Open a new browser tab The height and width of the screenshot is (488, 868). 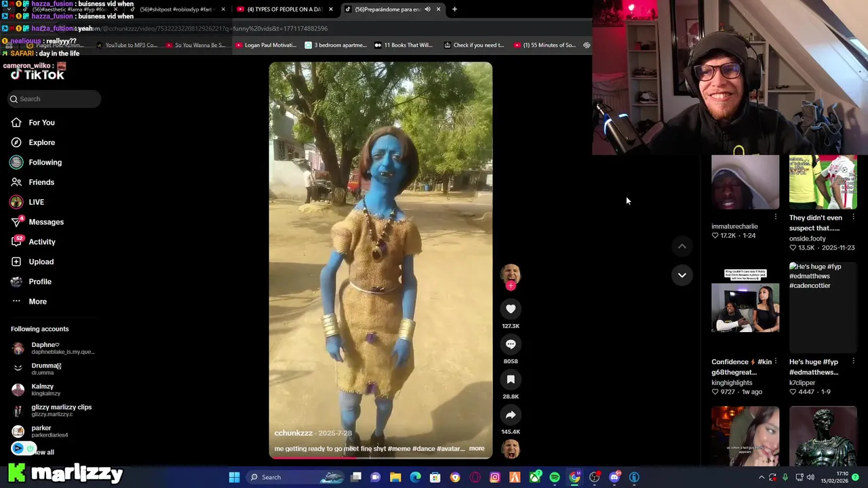pyautogui.click(x=454, y=9)
